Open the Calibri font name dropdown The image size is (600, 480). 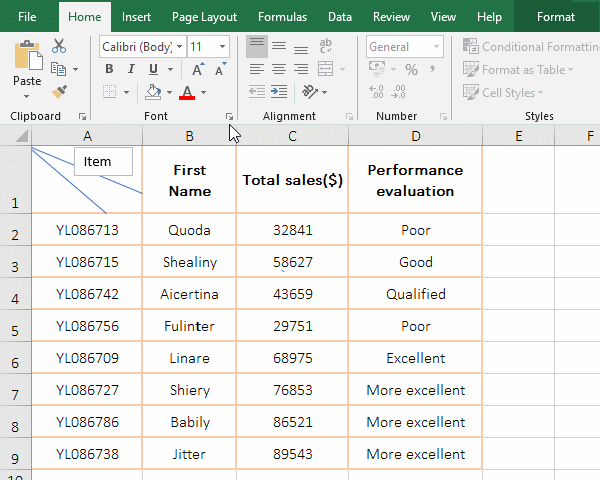(x=179, y=47)
